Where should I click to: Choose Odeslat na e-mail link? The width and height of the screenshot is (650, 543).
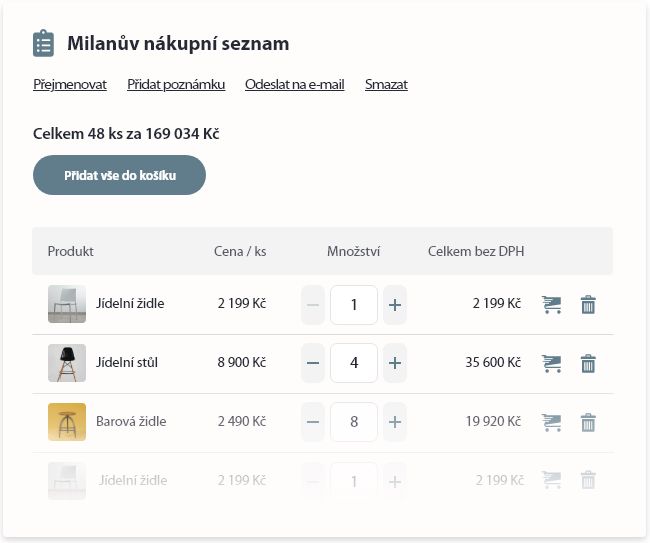[294, 85]
